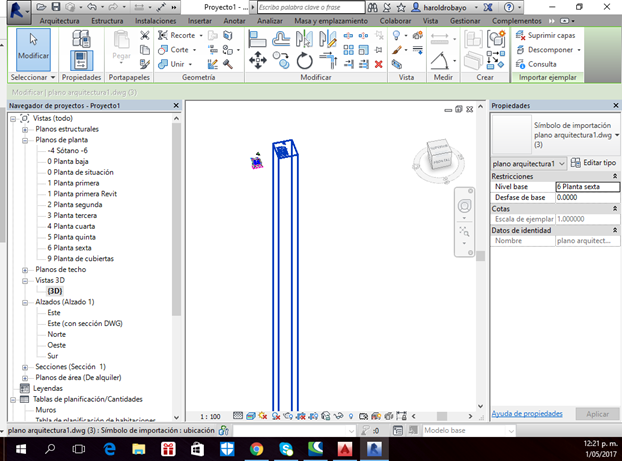Image resolution: width=622 pixels, height=461 pixels.
Task: Click the search keyword input box
Action: point(311,7)
